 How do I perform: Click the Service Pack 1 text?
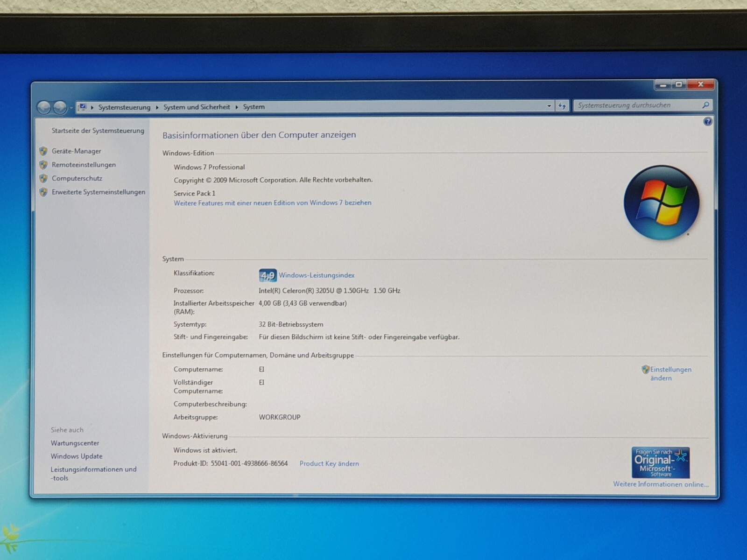[195, 193]
